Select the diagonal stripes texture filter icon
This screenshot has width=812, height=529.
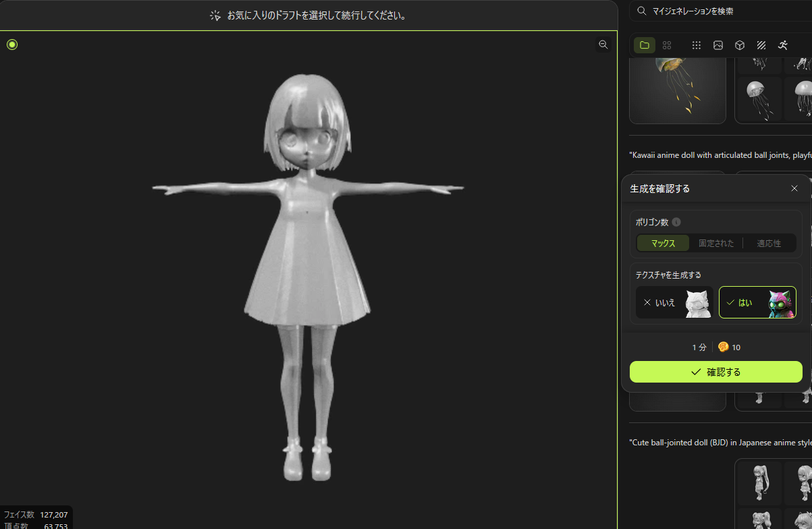(x=761, y=45)
